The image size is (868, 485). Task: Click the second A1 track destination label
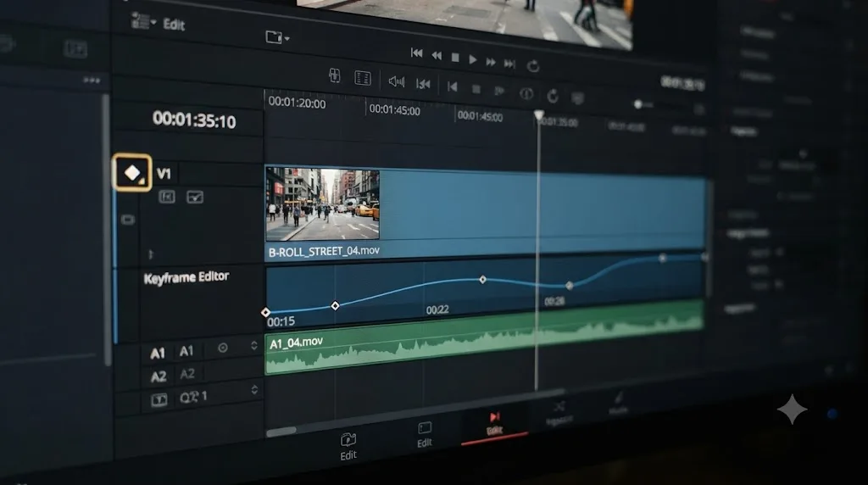tap(186, 351)
